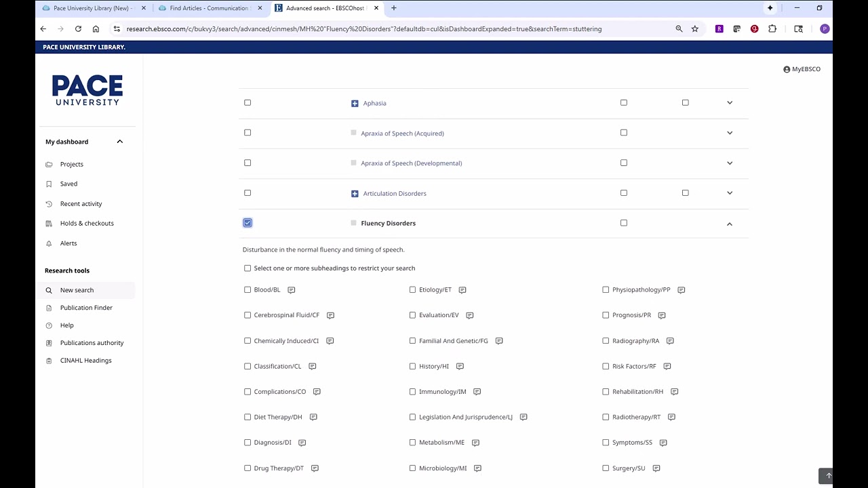Viewport: 868px width, 488px height.
Task: Open scope note icon for Chemically Induced/CI
Action: [x=330, y=341]
